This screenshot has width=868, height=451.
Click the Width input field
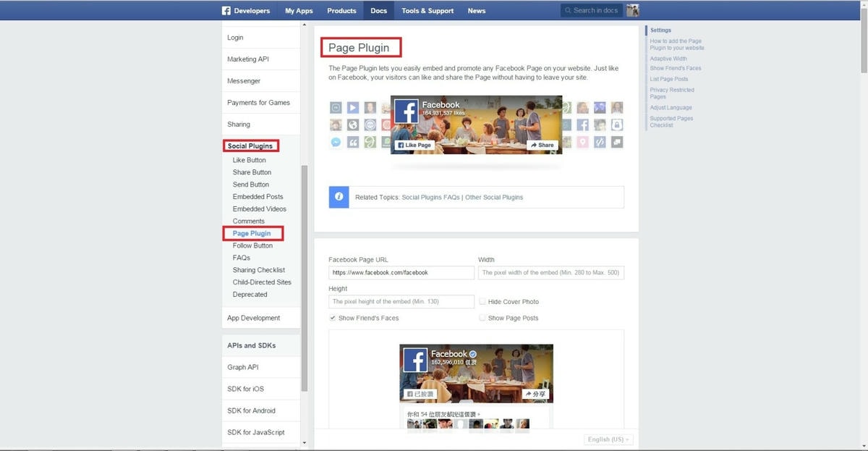551,273
